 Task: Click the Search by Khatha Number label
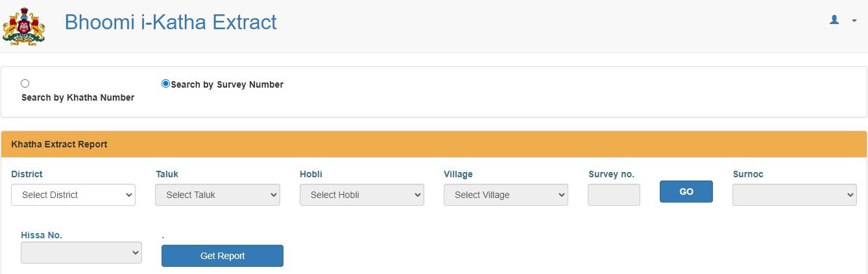click(78, 97)
